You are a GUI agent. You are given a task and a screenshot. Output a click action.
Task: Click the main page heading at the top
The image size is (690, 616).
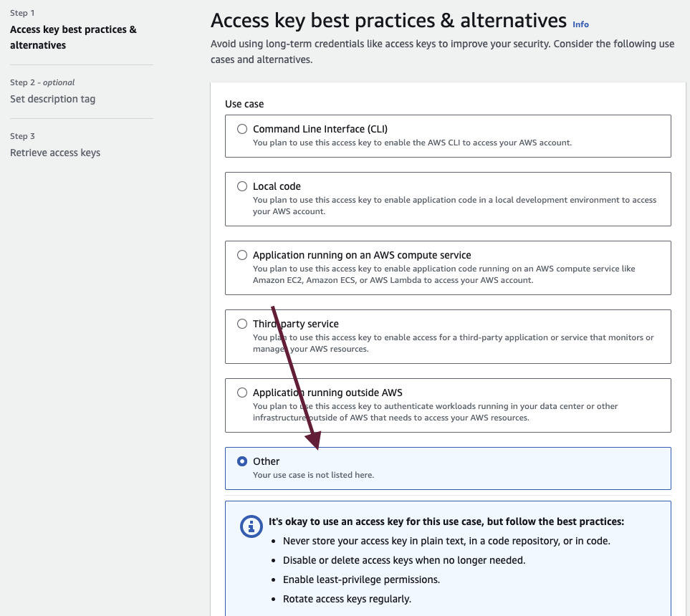pyautogui.click(x=388, y=20)
